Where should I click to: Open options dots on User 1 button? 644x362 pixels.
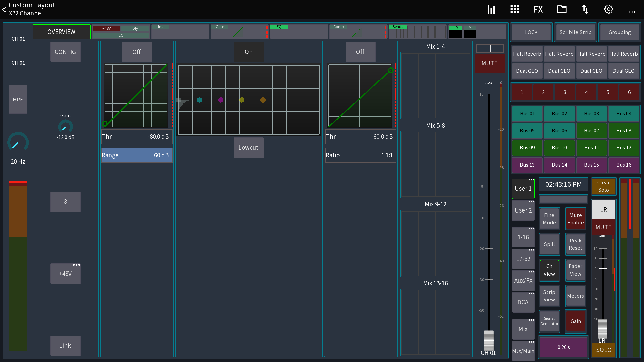pyautogui.click(x=531, y=180)
